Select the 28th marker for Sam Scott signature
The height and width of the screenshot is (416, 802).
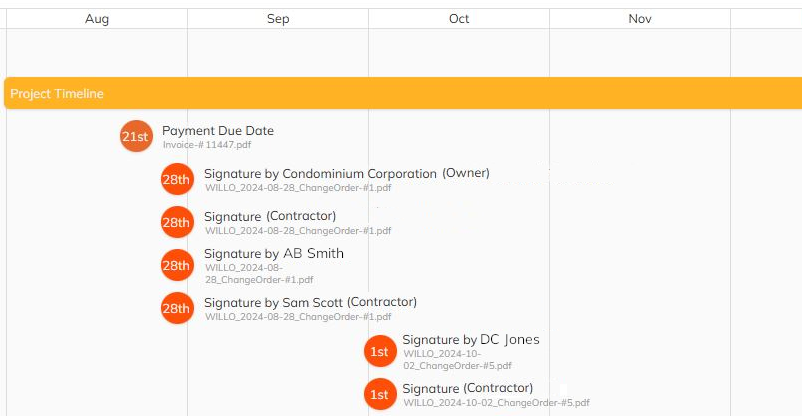[177, 308]
